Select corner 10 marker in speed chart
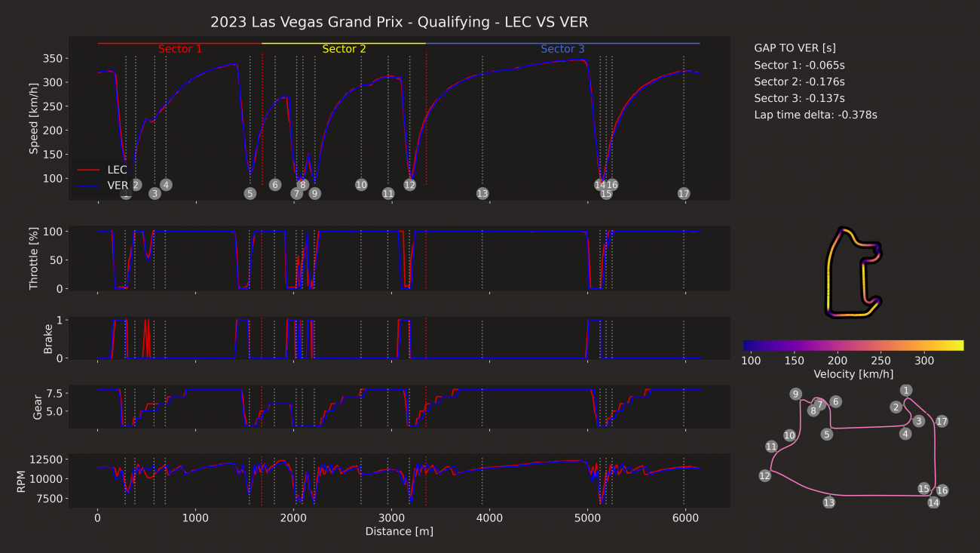The width and height of the screenshot is (980, 553). point(361,185)
